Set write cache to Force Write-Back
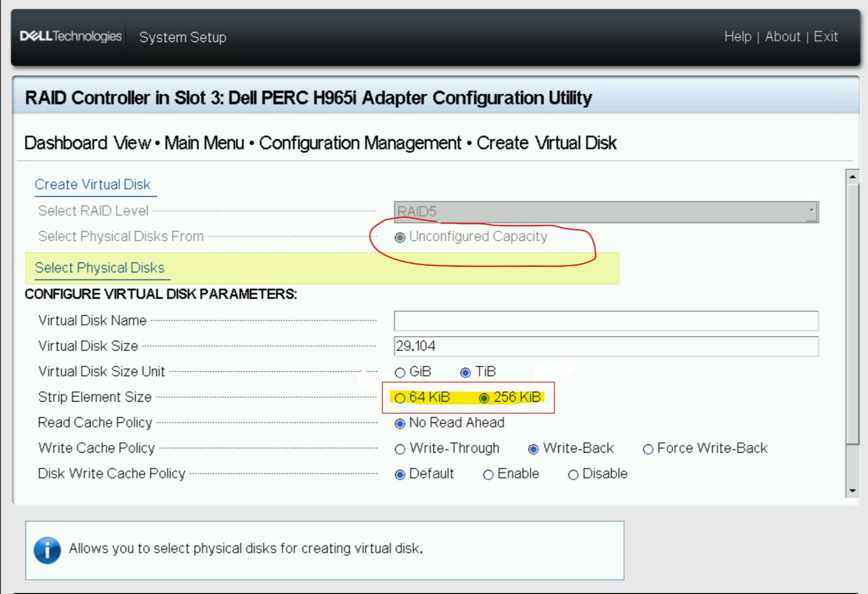868x594 pixels. [648, 449]
